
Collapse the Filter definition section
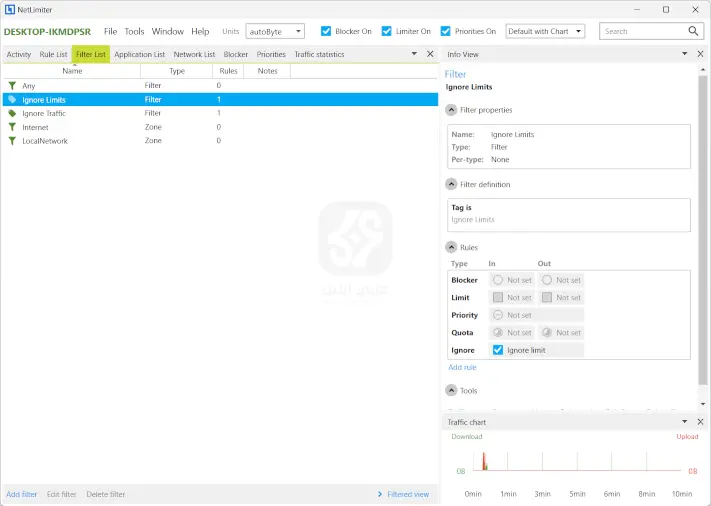[x=451, y=184]
